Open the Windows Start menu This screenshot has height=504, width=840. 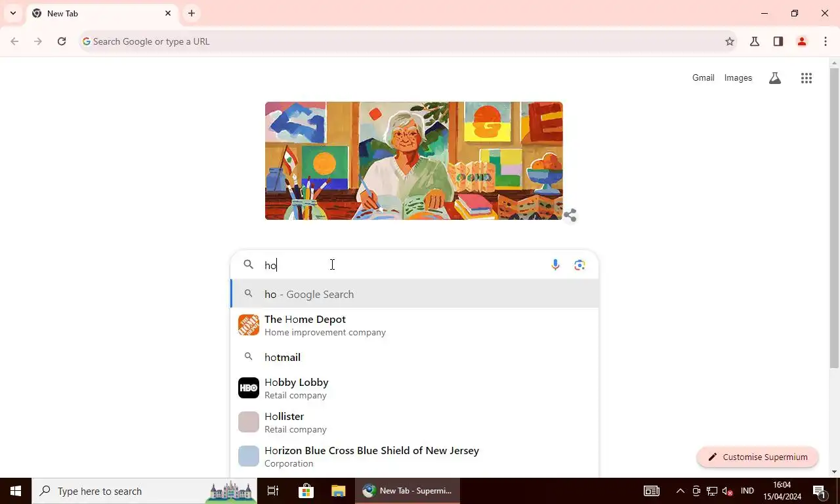coord(16,491)
